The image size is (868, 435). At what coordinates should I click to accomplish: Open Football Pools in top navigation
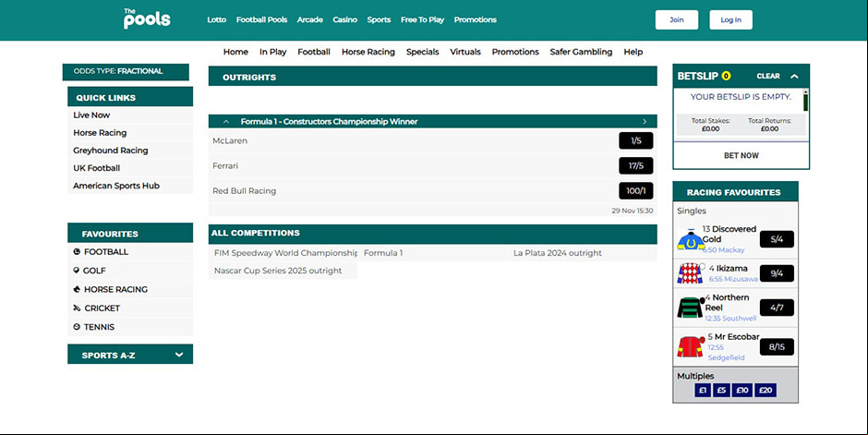click(x=262, y=19)
